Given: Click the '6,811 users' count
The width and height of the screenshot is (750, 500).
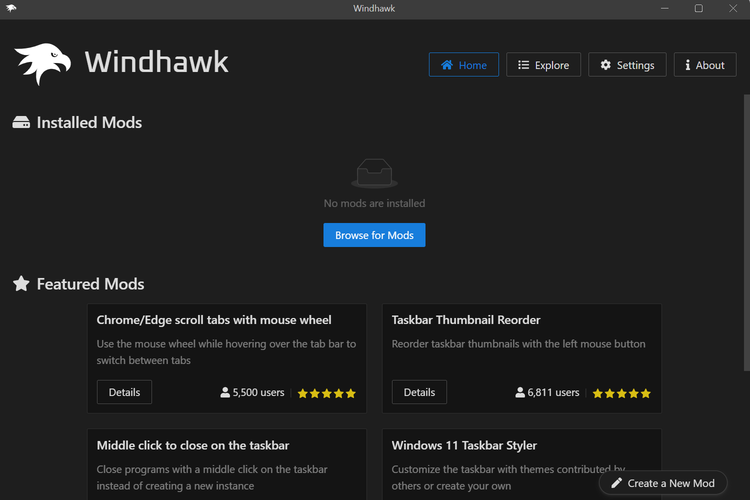Looking at the screenshot, I should tap(553, 392).
